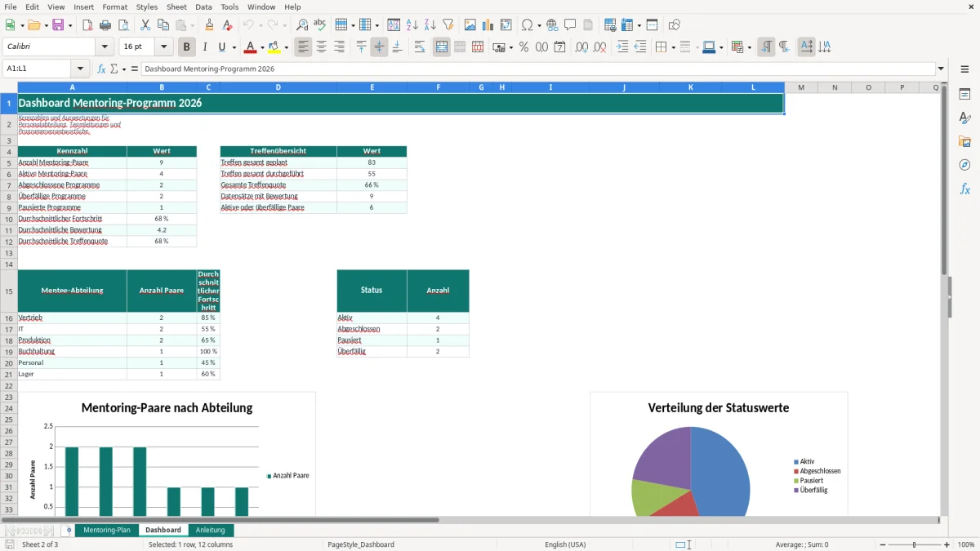Screen dimensions: 980x551
Task: Expand the formula bar
Action: pos(942,69)
